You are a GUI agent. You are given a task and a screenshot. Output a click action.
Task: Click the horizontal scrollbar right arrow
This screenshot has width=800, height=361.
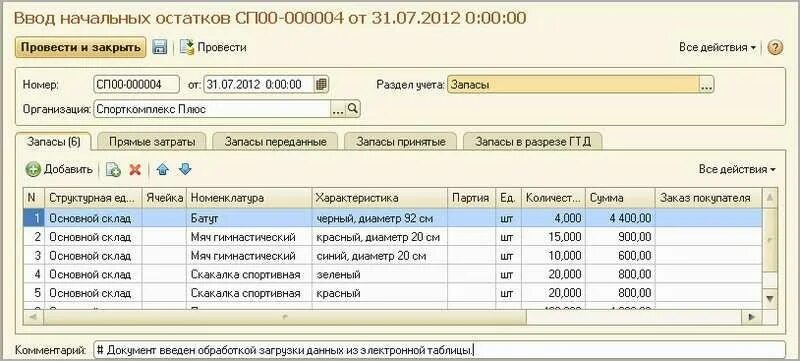tap(751, 317)
